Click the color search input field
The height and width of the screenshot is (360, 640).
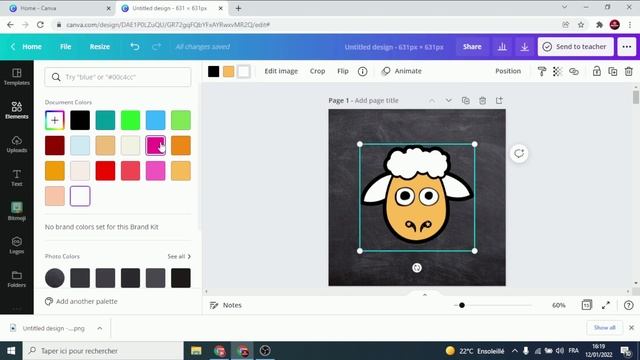pyautogui.click(x=118, y=77)
